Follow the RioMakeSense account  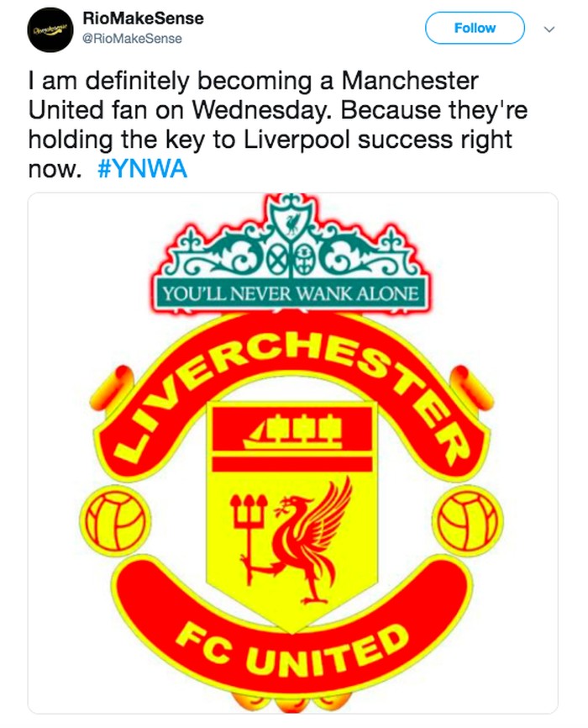pos(475,28)
